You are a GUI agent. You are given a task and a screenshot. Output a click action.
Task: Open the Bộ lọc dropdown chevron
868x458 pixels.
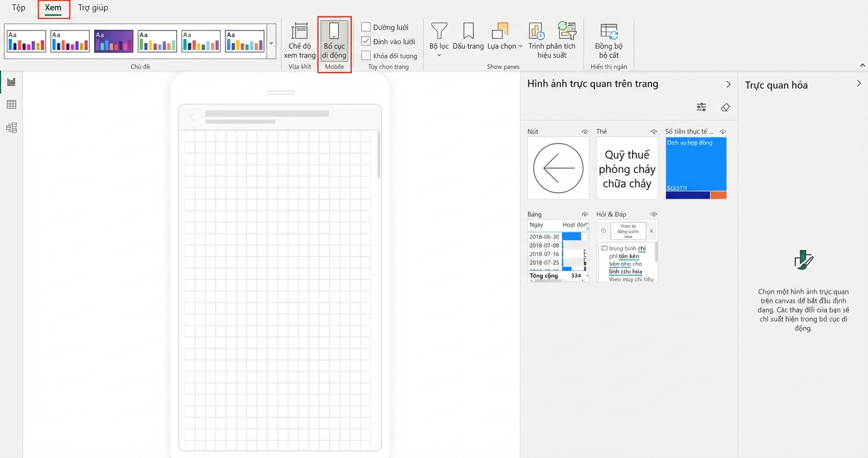tap(439, 56)
